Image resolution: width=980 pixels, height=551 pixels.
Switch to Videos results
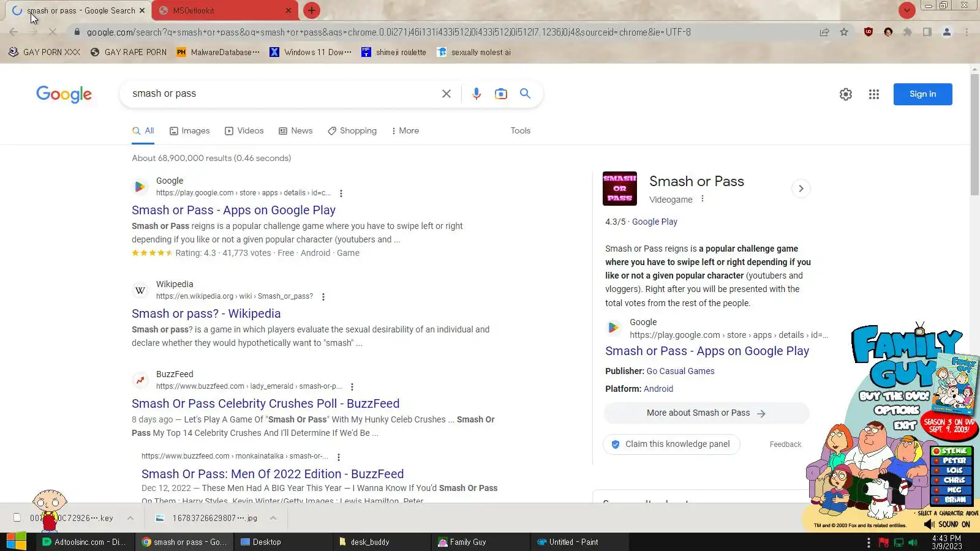click(x=244, y=131)
